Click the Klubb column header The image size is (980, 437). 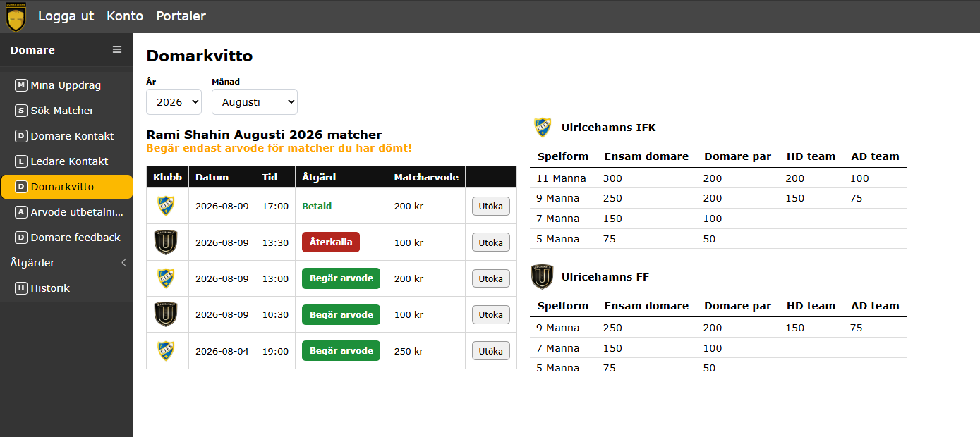pos(167,177)
